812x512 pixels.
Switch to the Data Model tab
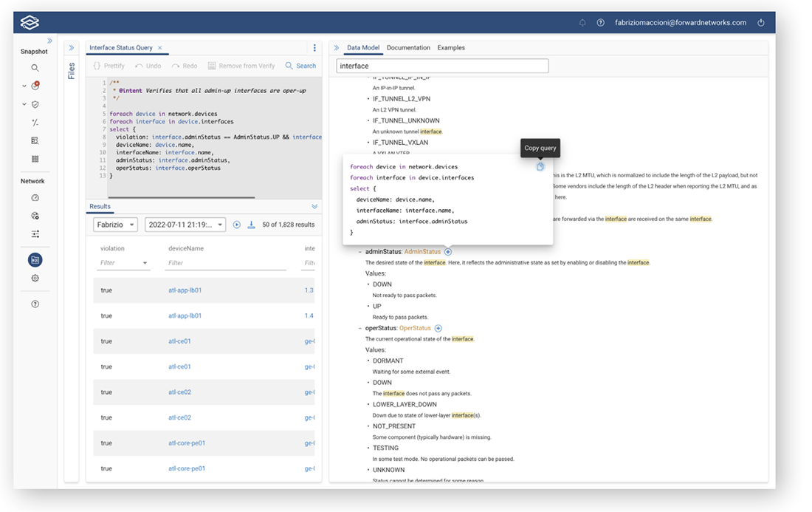click(x=363, y=48)
